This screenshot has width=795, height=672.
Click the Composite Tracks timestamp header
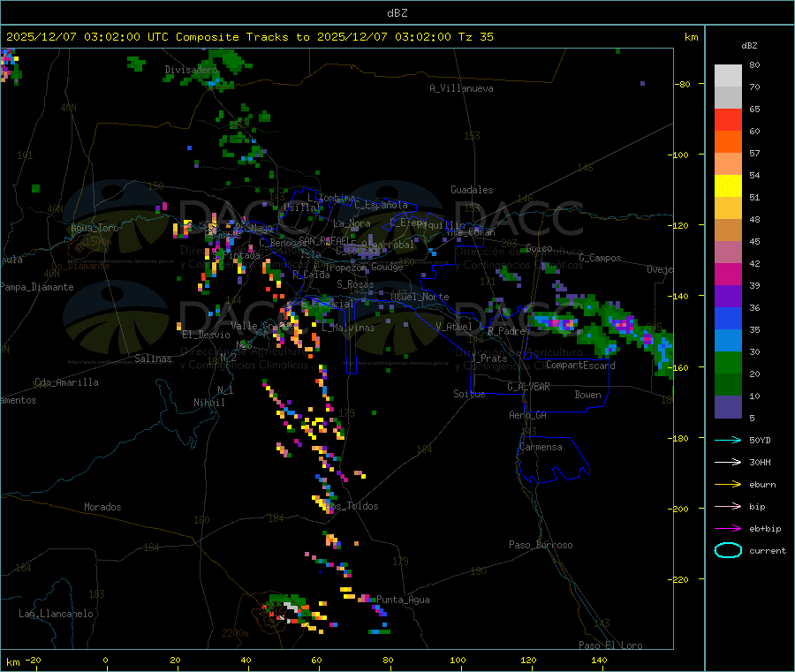point(249,37)
